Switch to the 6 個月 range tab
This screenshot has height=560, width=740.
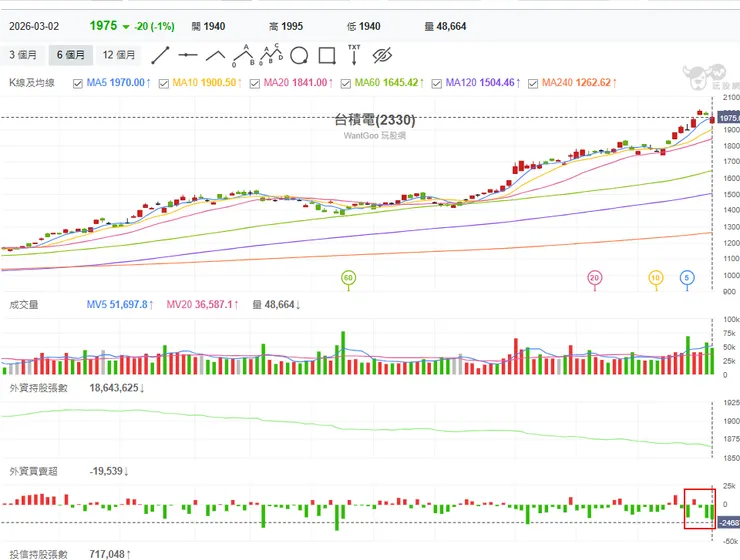pyautogui.click(x=71, y=55)
